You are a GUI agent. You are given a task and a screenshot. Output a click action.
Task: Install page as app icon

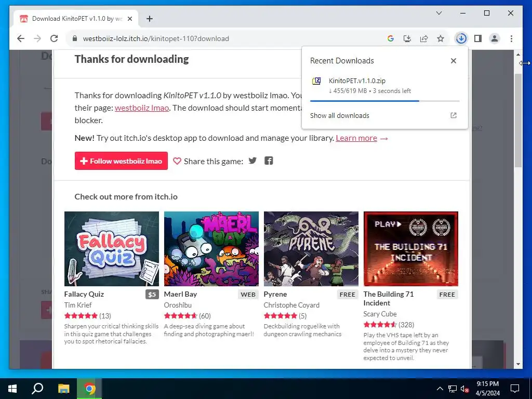click(407, 38)
